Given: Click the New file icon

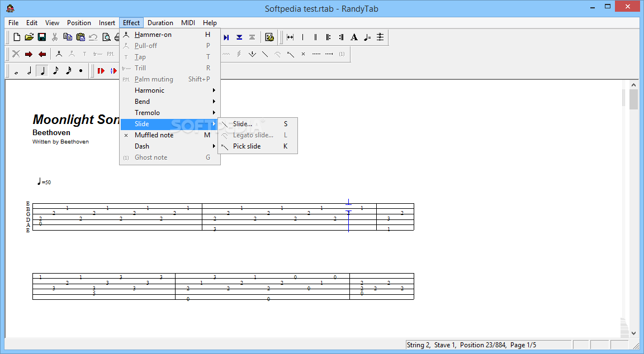Looking at the screenshot, I should point(17,37).
